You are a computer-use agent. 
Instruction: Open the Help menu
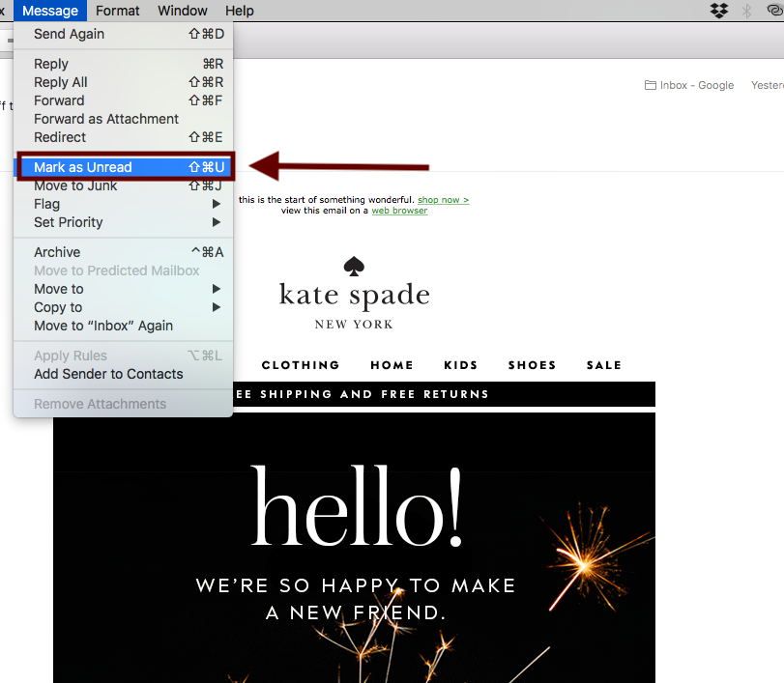(x=239, y=11)
